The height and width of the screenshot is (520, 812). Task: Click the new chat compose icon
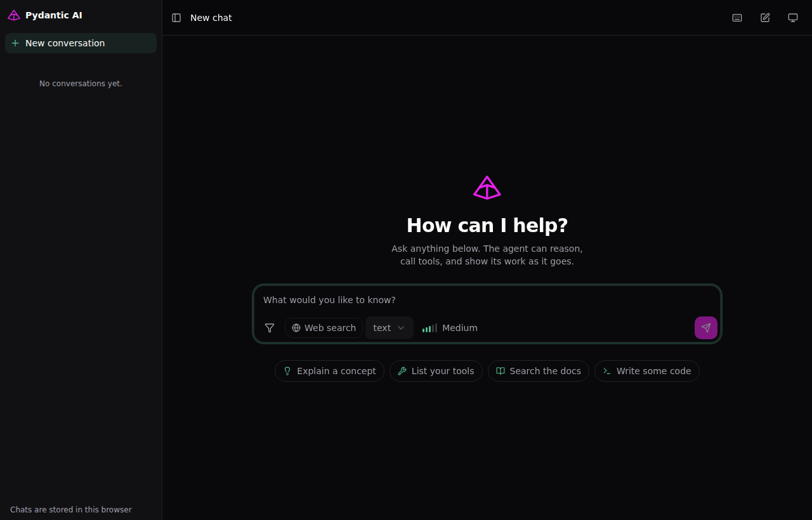[x=765, y=18]
